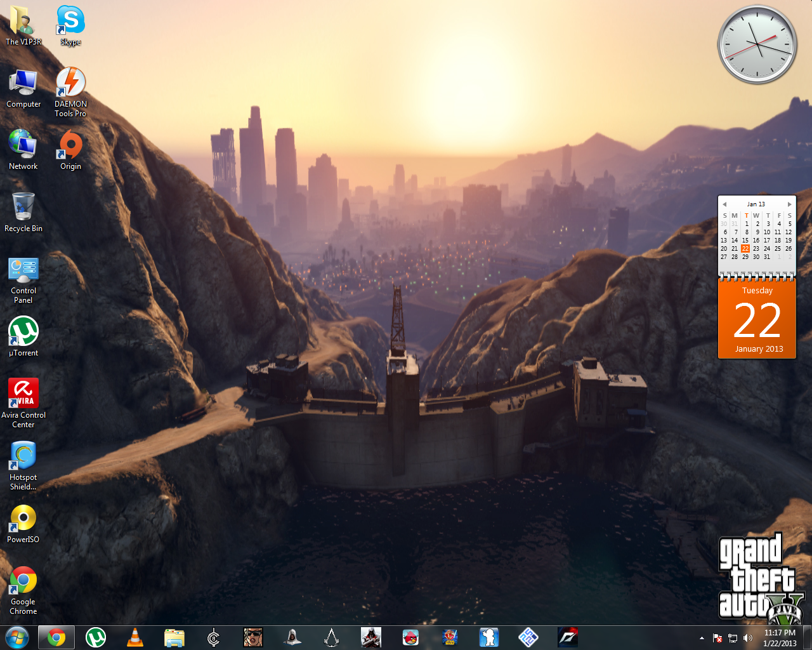Open the Action Center flag icon
The width and height of the screenshot is (812, 650).
coord(717,638)
